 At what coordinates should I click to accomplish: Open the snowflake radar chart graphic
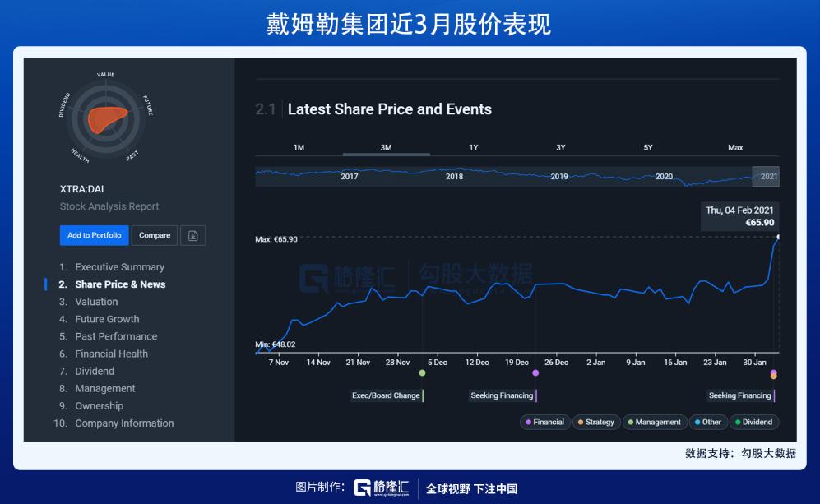click(105, 118)
